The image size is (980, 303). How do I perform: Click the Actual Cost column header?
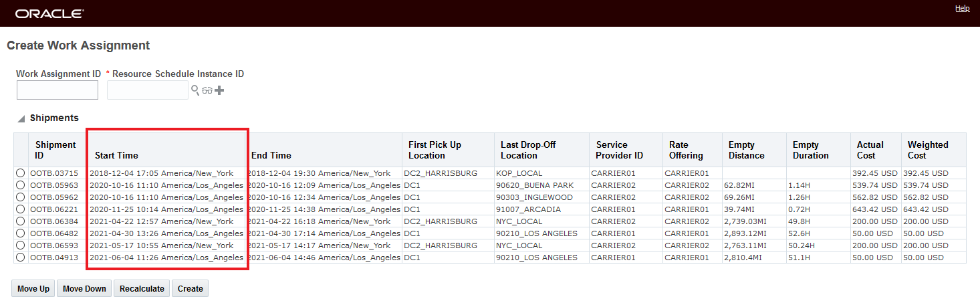tap(870, 150)
